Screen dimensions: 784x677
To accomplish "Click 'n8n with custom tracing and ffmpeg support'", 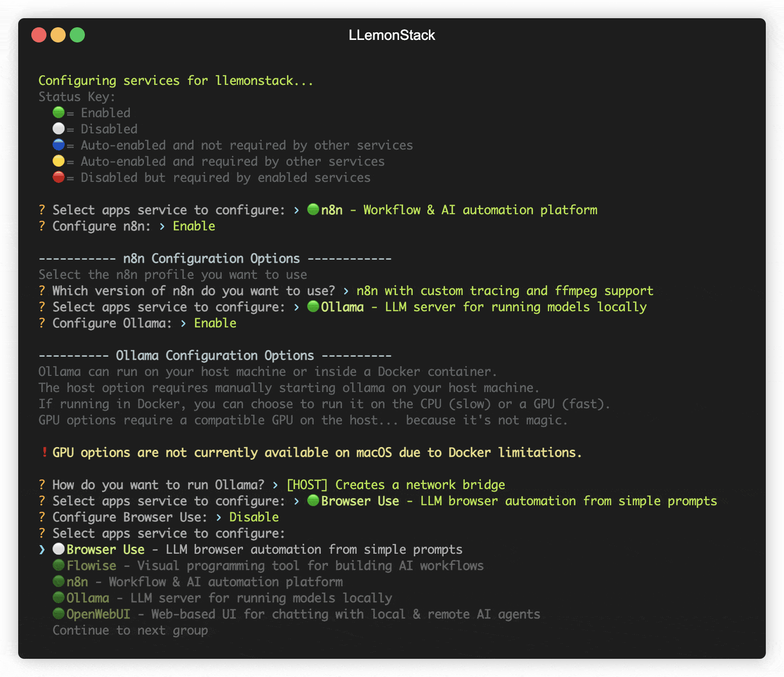I will click(505, 291).
